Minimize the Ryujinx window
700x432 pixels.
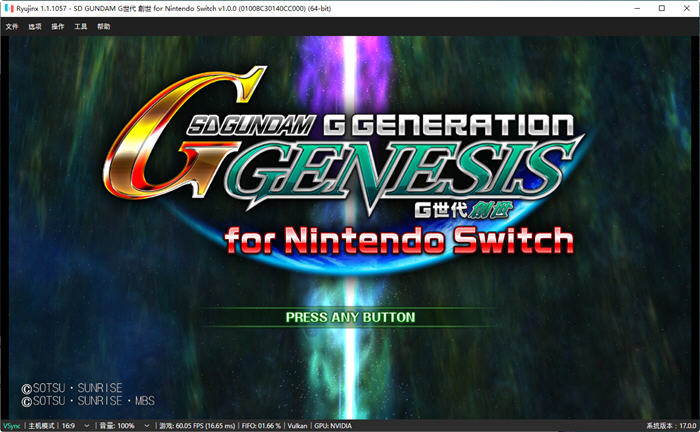point(638,8)
